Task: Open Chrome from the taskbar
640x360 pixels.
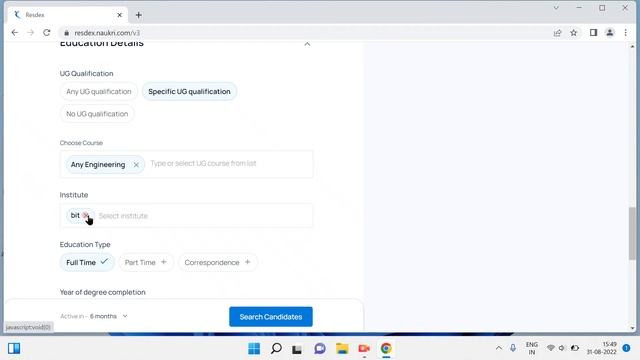Action: 386,349
